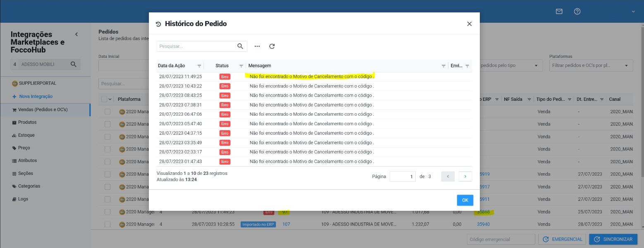Click the search magnifier in history dialog
The image size is (644, 248).
pos(240,46)
